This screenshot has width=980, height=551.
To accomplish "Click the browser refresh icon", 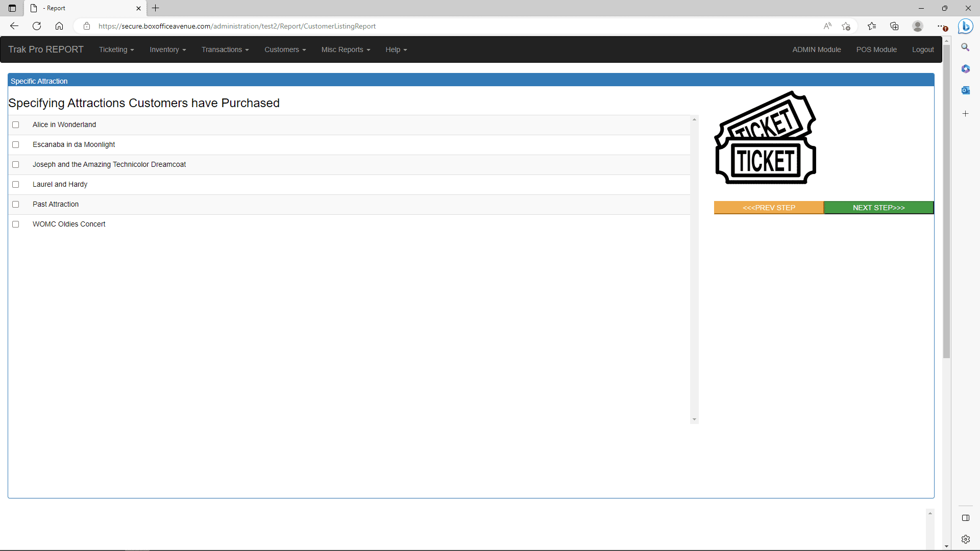I will (37, 26).
